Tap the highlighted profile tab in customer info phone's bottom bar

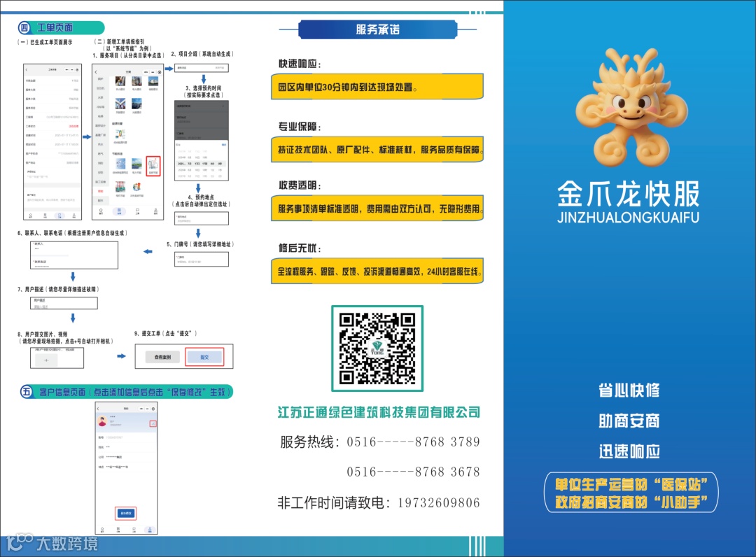tap(150, 530)
